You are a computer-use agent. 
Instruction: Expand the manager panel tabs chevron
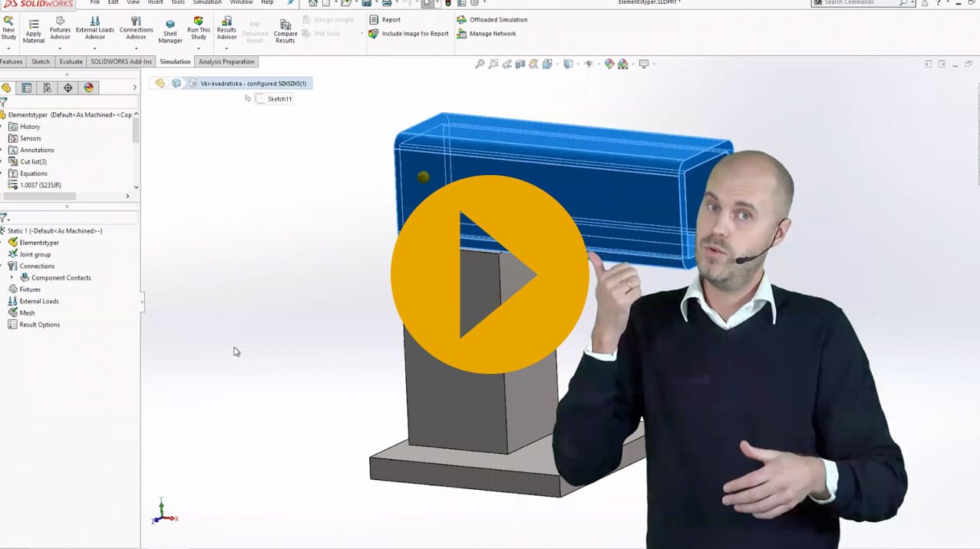click(x=135, y=88)
